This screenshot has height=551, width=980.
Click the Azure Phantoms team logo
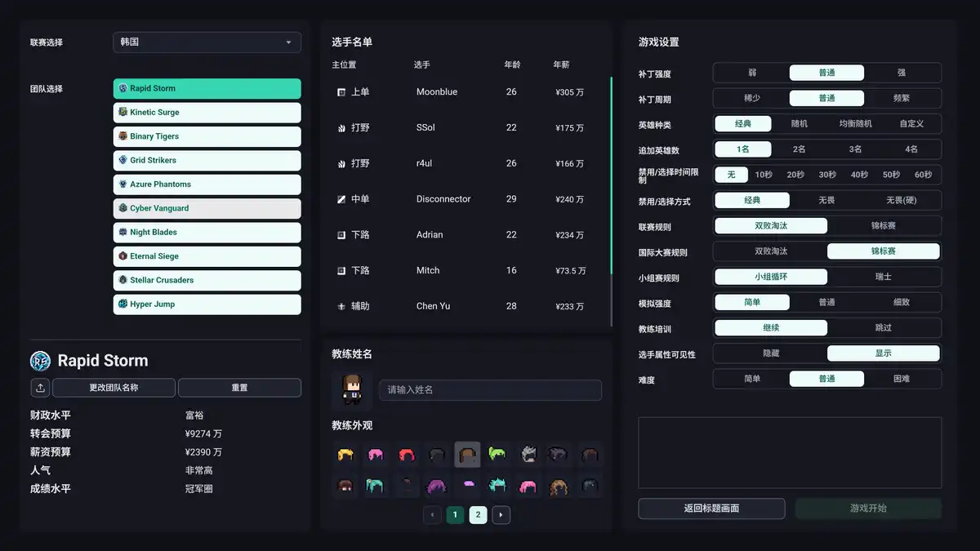122,184
